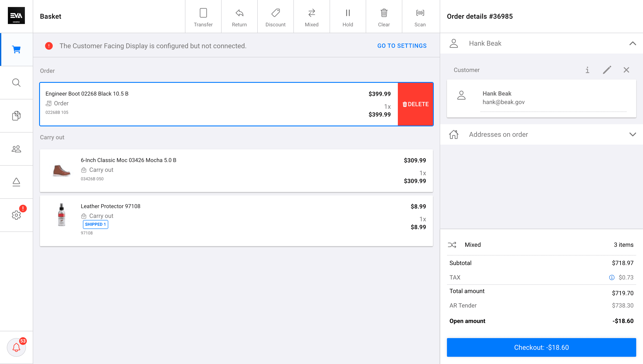Apply a Discount using tag icon
Image resolution: width=643 pixels, height=364 pixels.
[275, 17]
